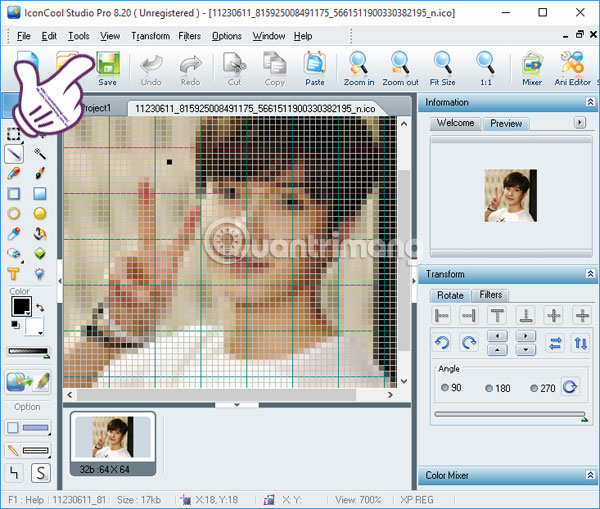Screen dimensions: 600x509
Task: Open the Transform menu
Action: (150, 36)
